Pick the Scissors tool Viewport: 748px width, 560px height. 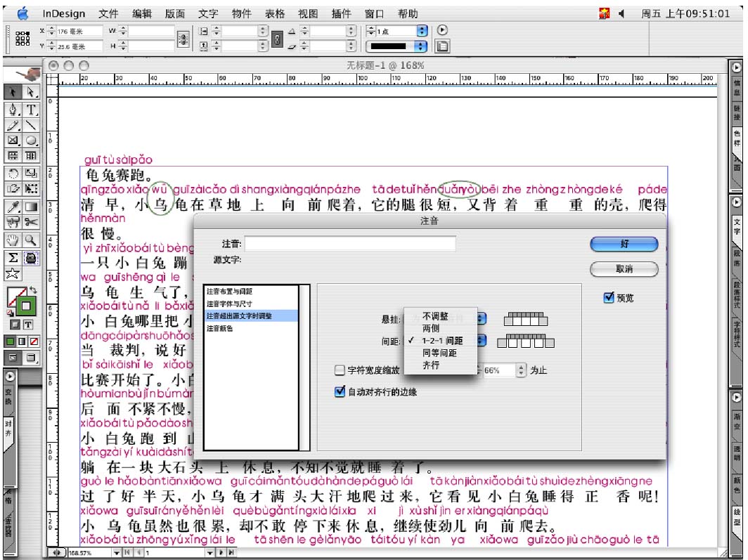pyautogui.click(x=31, y=222)
